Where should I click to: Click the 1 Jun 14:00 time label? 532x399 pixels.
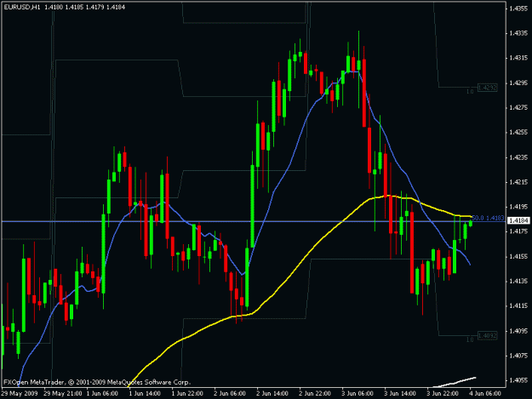click(145, 394)
